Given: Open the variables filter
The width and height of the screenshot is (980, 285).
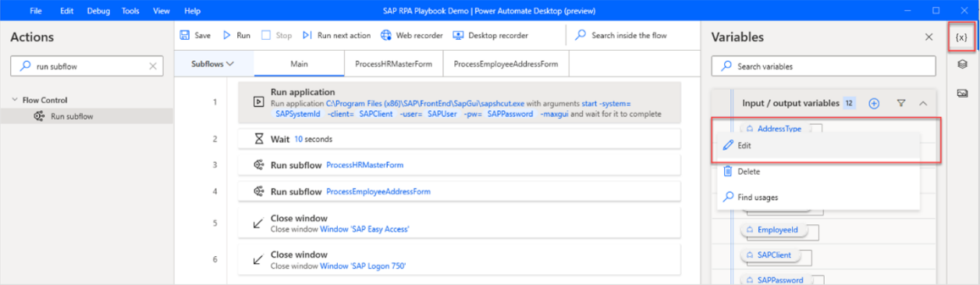Looking at the screenshot, I should [x=900, y=103].
